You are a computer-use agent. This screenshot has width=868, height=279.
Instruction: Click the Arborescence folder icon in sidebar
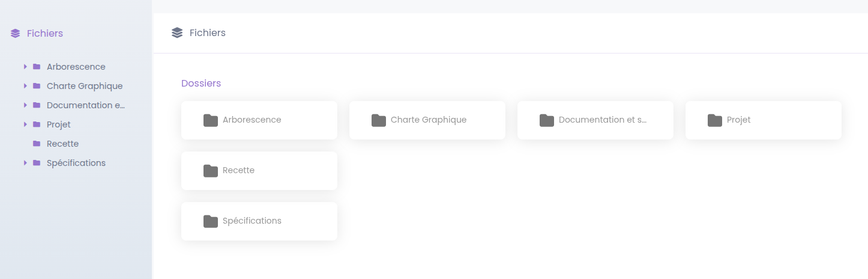pos(37,67)
